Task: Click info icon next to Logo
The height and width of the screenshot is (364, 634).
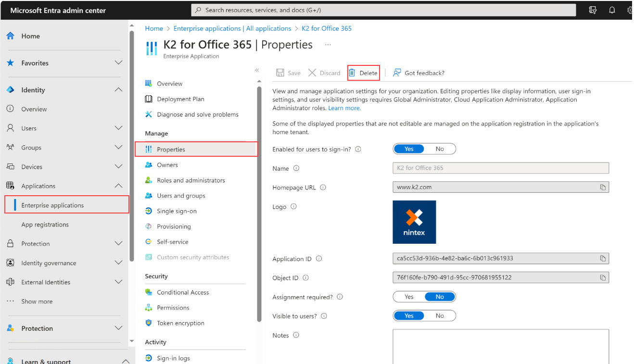Action: click(x=294, y=207)
